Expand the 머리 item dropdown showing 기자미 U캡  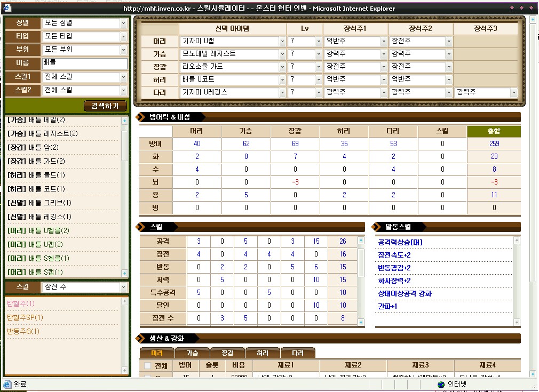pyautogui.click(x=282, y=41)
